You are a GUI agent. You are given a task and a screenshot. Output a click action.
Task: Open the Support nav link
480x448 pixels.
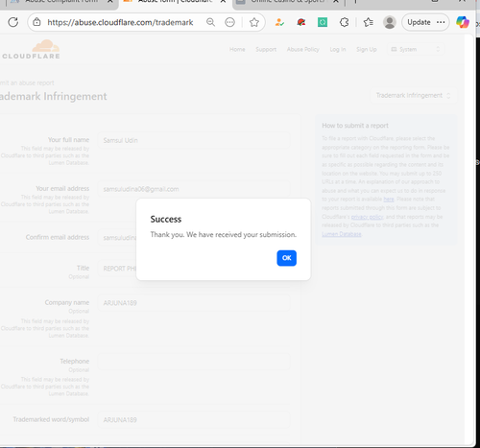(266, 49)
